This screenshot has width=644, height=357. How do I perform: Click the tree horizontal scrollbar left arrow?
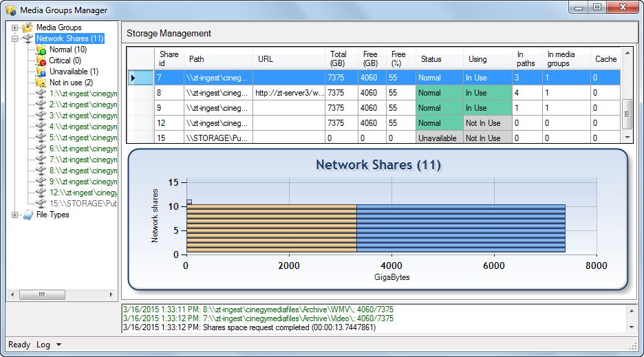[x=12, y=294]
